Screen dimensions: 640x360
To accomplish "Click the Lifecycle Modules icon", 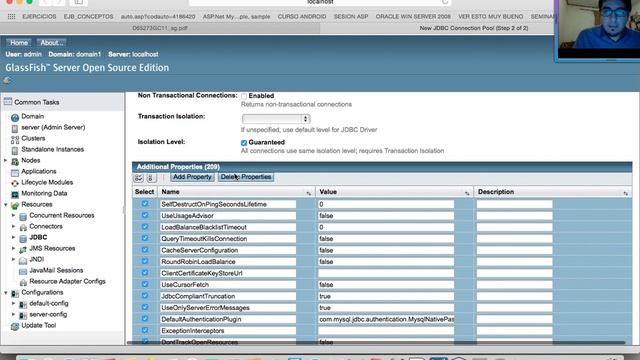I will point(15,184).
